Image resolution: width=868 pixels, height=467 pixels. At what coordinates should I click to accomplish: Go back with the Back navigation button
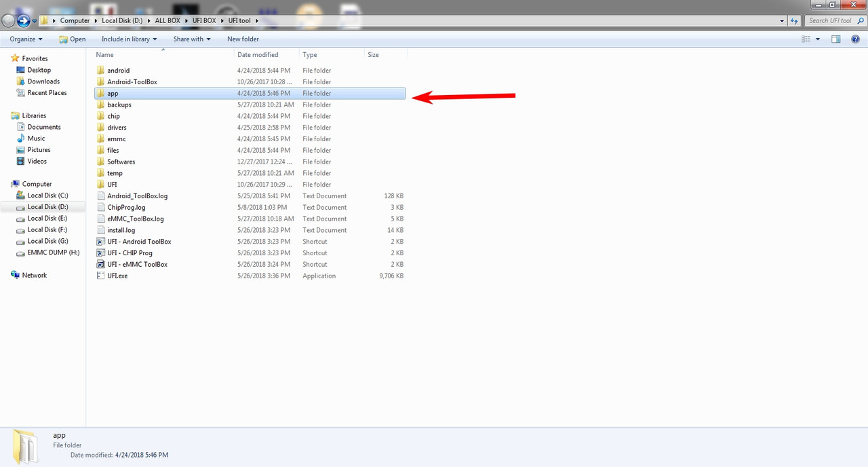pos(8,20)
